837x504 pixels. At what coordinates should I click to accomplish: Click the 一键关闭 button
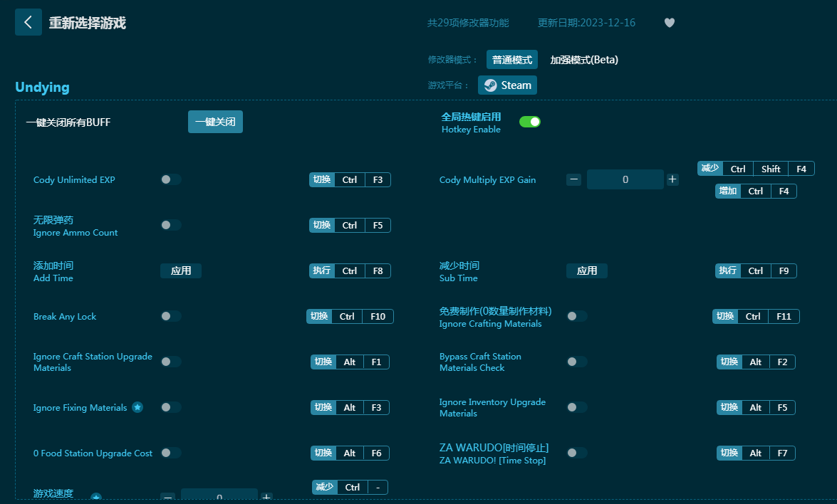point(215,122)
